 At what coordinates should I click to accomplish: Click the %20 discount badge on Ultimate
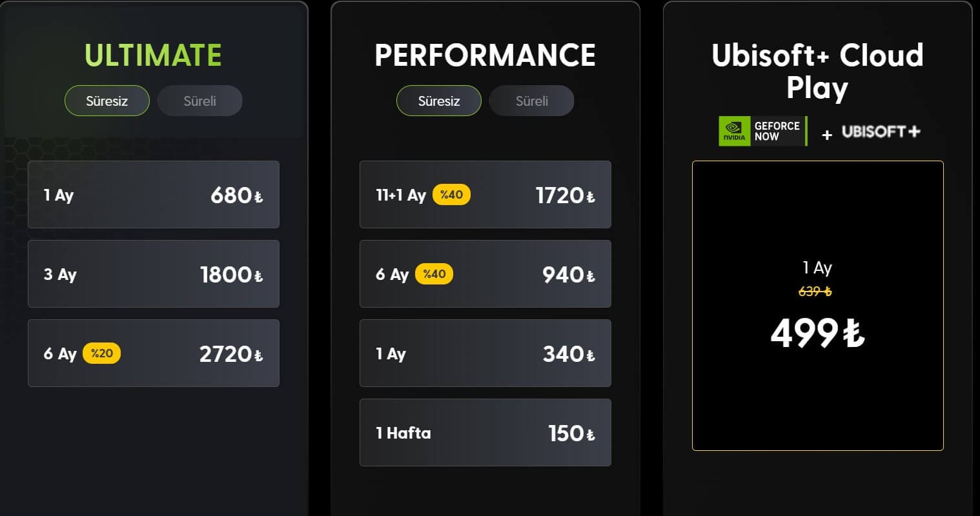point(102,353)
